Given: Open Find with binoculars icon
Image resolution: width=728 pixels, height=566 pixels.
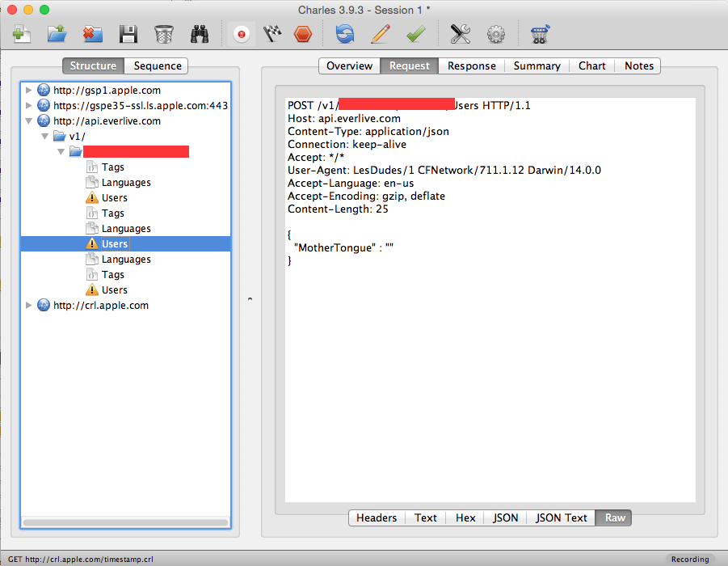Looking at the screenshot, I should pos(200,35).
